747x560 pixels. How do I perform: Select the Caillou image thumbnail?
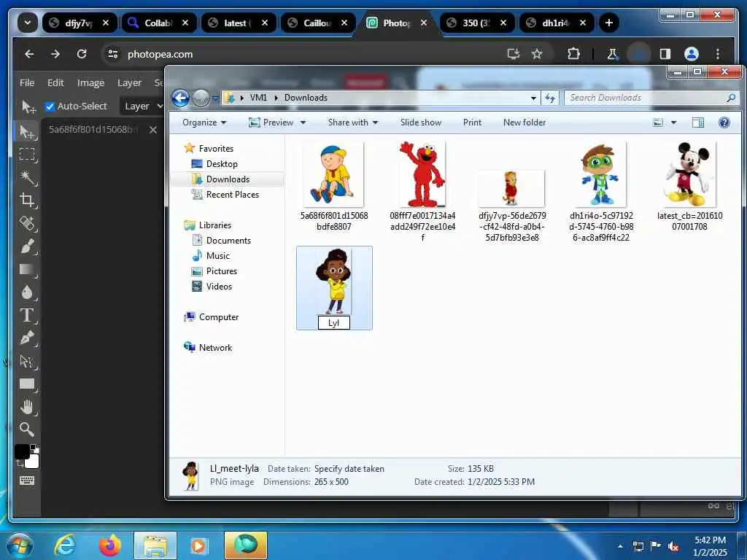pos(333,174)
